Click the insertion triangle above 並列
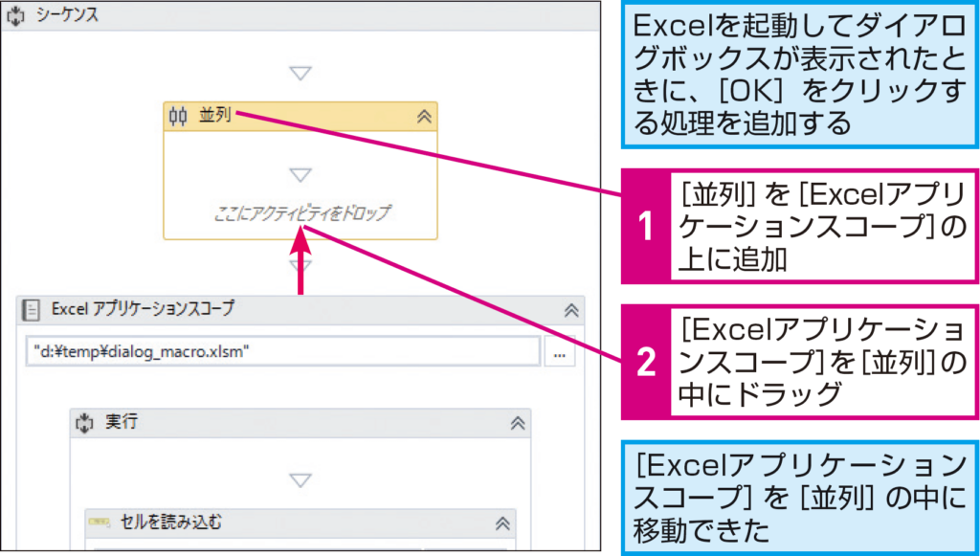 301,74
